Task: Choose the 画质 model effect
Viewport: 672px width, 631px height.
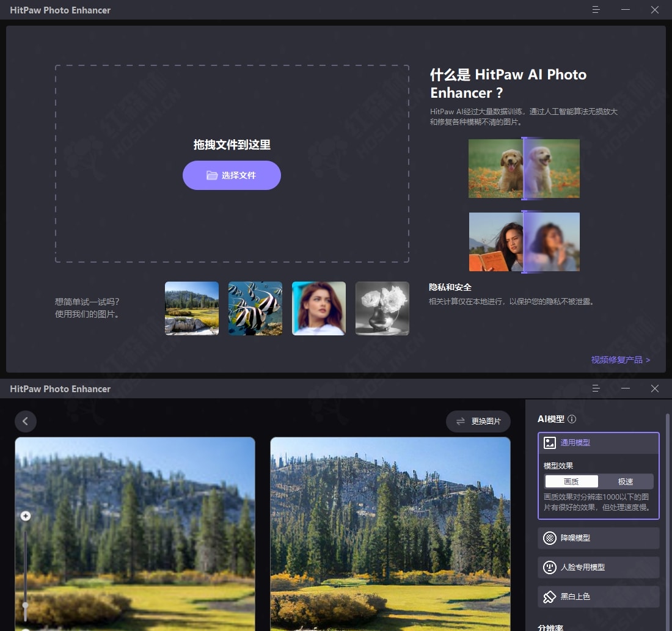Action: tap(571, 481)
